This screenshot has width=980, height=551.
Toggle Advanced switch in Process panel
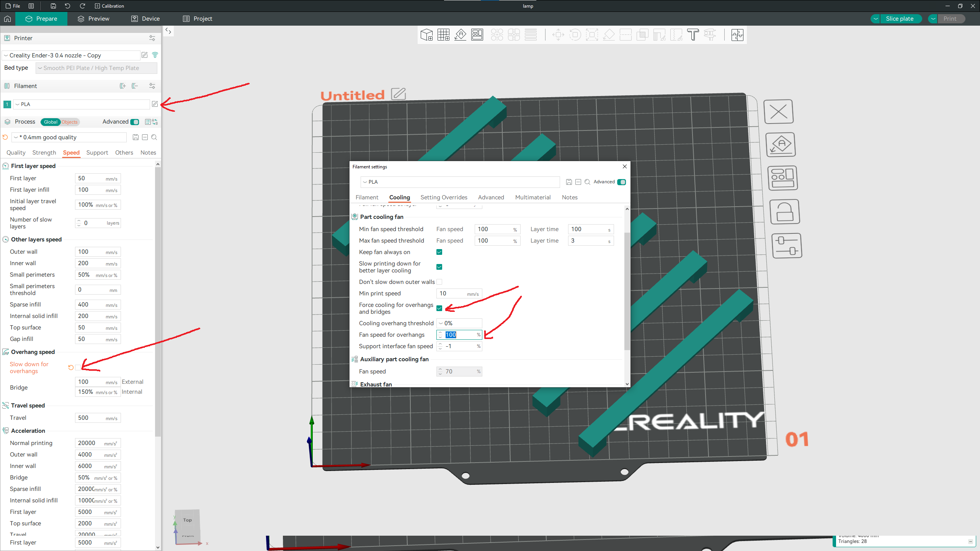(135, 122)
